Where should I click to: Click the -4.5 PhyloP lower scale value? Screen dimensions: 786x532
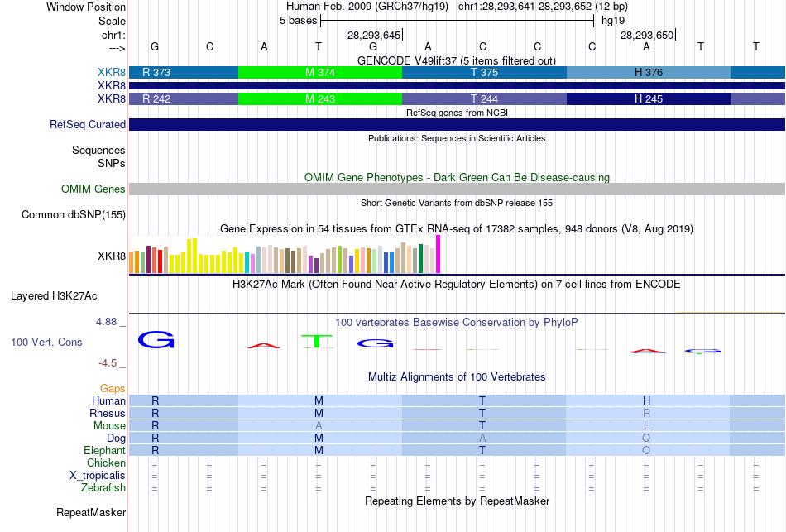tap(108, 363)
